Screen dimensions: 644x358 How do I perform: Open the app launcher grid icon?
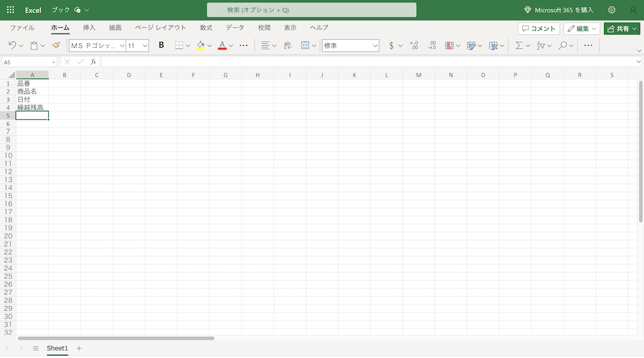pos(10,10)
